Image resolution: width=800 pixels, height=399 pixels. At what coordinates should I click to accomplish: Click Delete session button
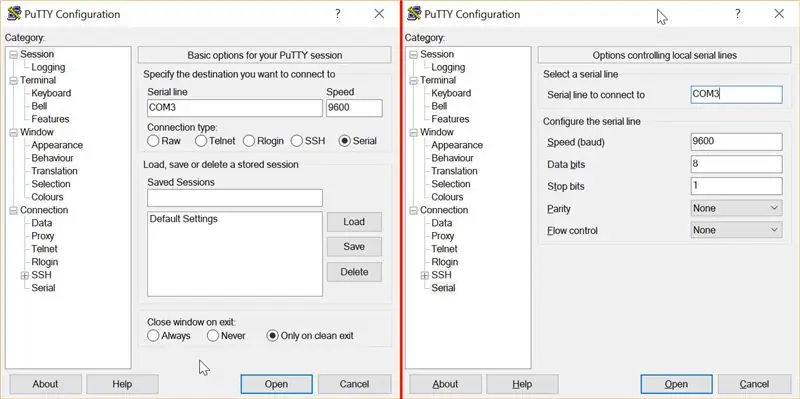click(354, 272)
